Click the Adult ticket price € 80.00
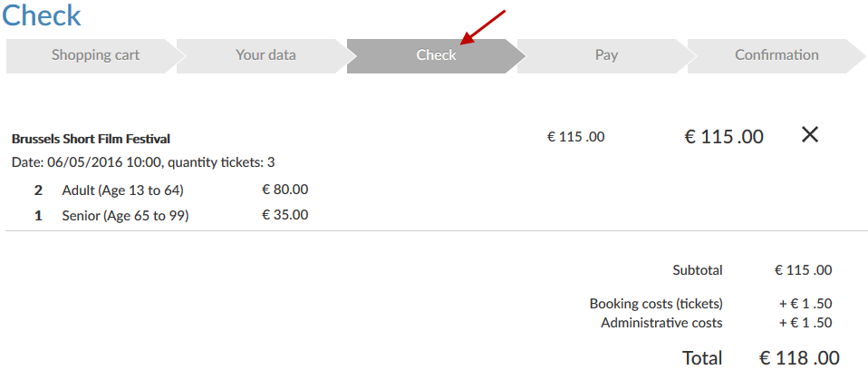The width and height of the screenshot is (868, 370). coord(285,190)
